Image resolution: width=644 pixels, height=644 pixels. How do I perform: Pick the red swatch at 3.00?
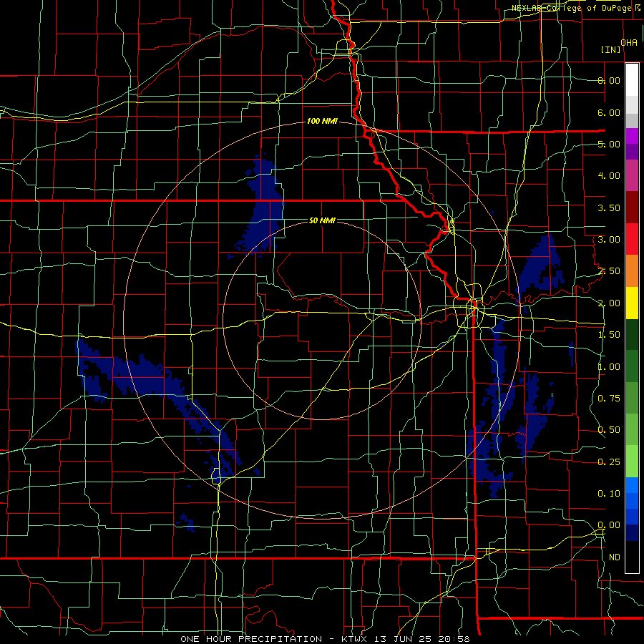tap(632, 239)
